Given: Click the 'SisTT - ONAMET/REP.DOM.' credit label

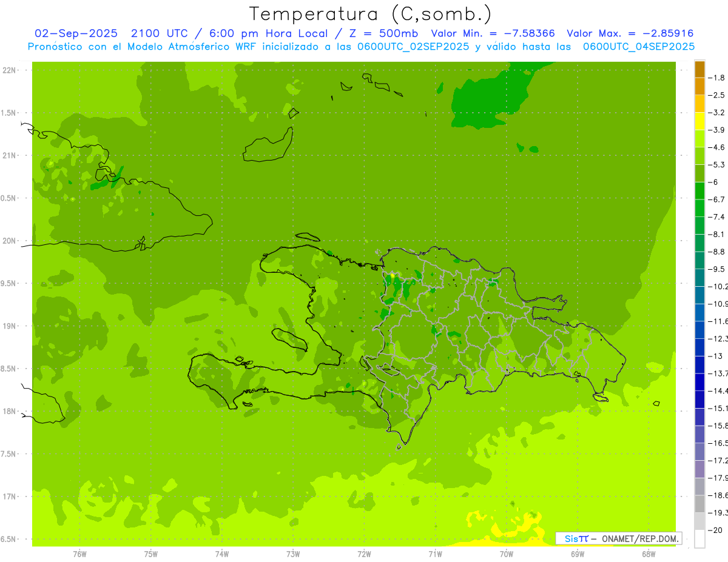Looking at the screenshot, I should pyautogui.click(x=619, y=538).
